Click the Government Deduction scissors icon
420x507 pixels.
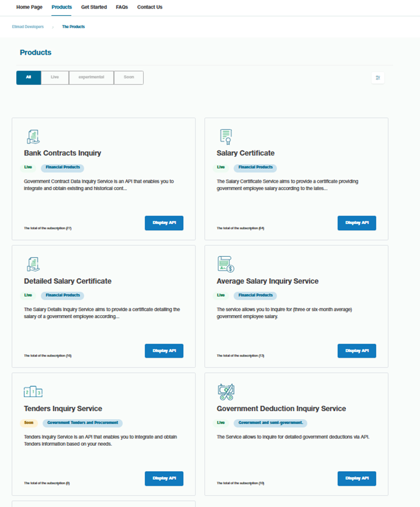226,392
